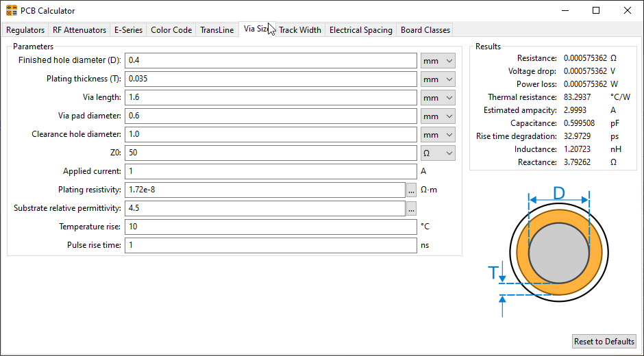Maximize the PCB Calculator window
This screenshot has height=356, width=644.
pyautogui.click(x=596, y=11)
